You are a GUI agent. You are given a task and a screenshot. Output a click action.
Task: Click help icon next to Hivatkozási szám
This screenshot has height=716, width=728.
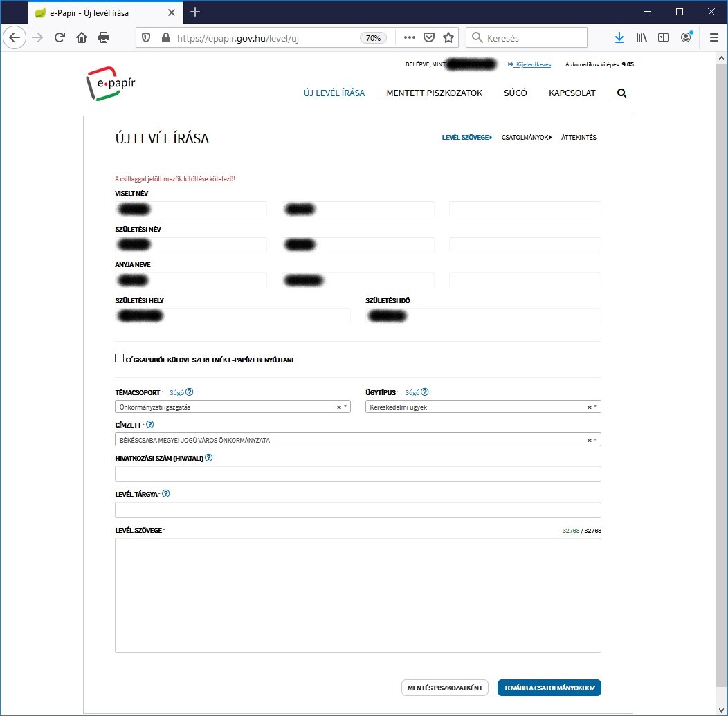click(209, 457)
